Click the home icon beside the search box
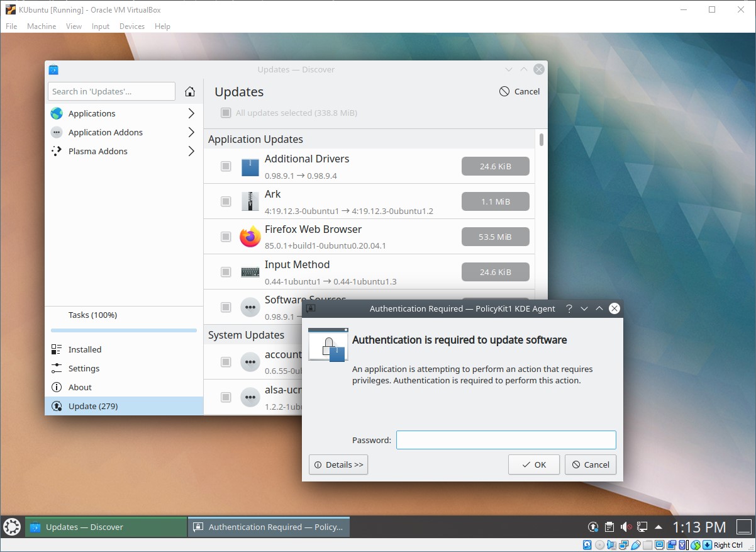 (190, 92)
